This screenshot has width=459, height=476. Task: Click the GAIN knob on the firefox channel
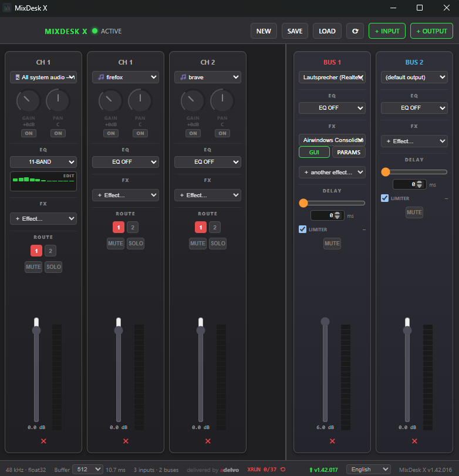tap(110, 100)
